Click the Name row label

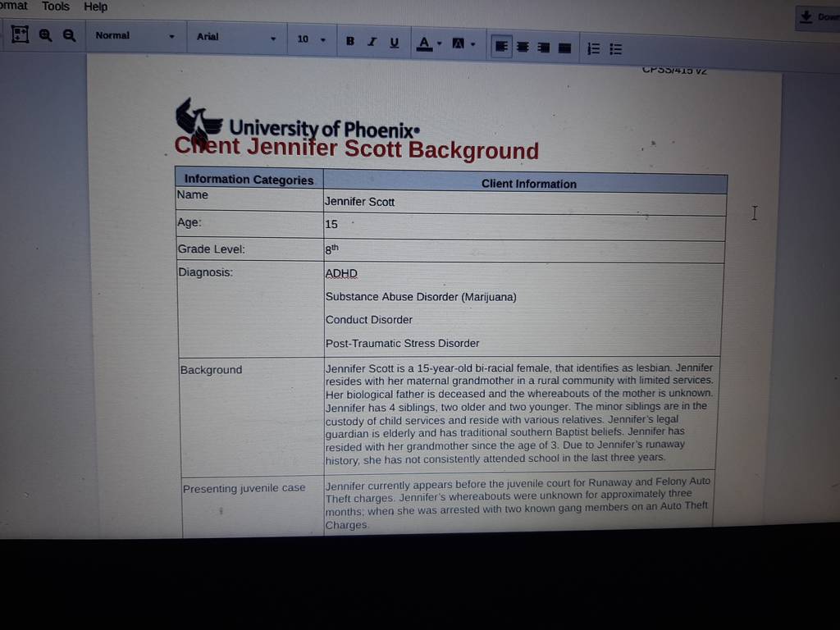pos(192,195)
